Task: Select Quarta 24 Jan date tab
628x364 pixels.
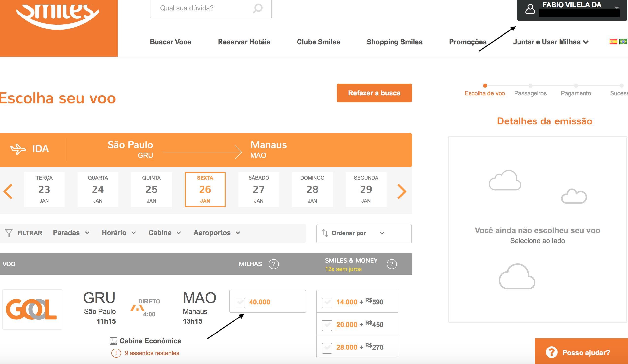Action: 98,189
